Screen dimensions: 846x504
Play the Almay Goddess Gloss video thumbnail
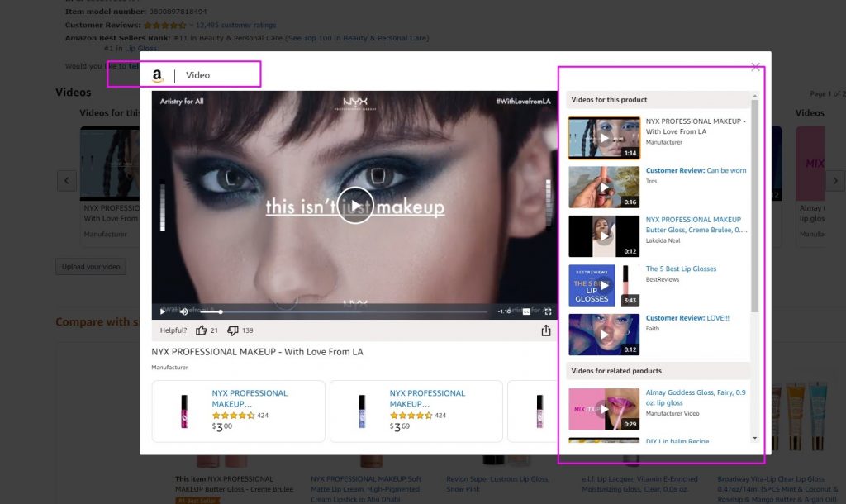click(x=604, y=409)
